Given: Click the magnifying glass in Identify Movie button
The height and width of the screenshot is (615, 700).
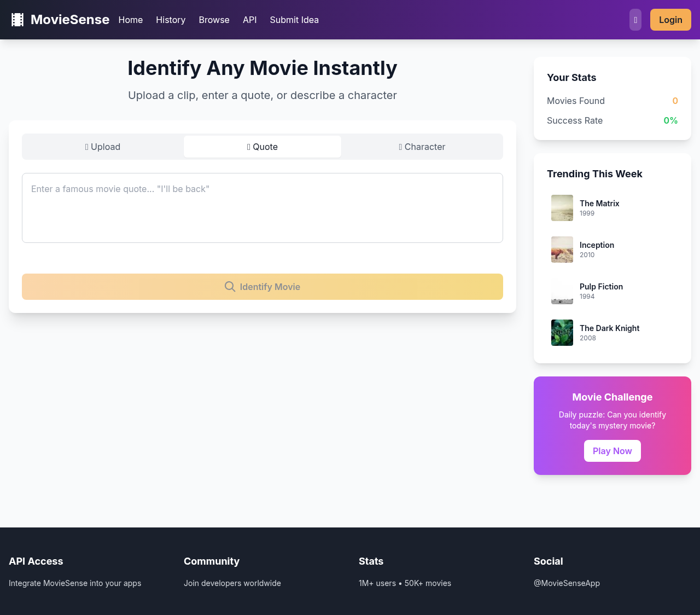Looking at the screenshot, I should [x=230, y=286].
